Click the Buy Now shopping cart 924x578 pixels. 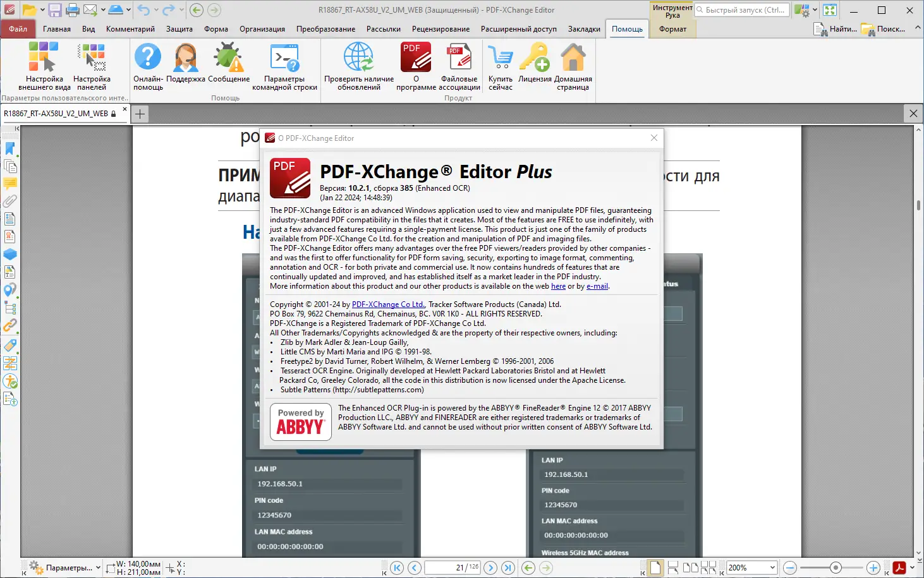pos(501,66)
